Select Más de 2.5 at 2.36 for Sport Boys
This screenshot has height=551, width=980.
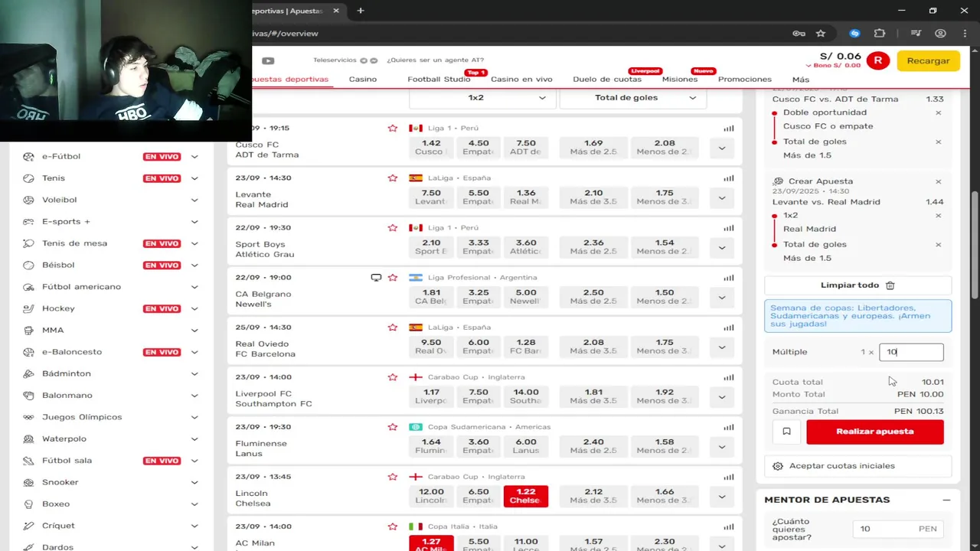click(x=593, y=246)
